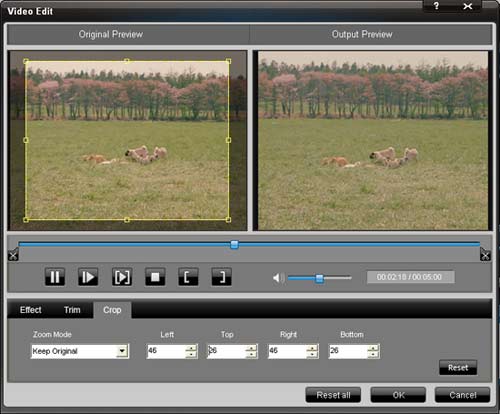Image resolution: width=500 pixels, height=414 pixels.
Task: Increase the Right crop value
Action: pyautogui.click(x=313, y=348)
